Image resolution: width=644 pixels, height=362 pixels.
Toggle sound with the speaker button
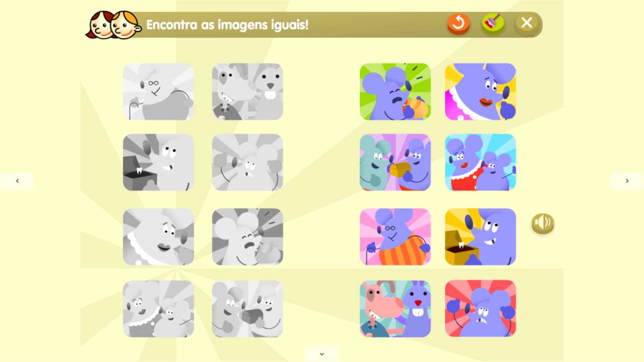542,223
